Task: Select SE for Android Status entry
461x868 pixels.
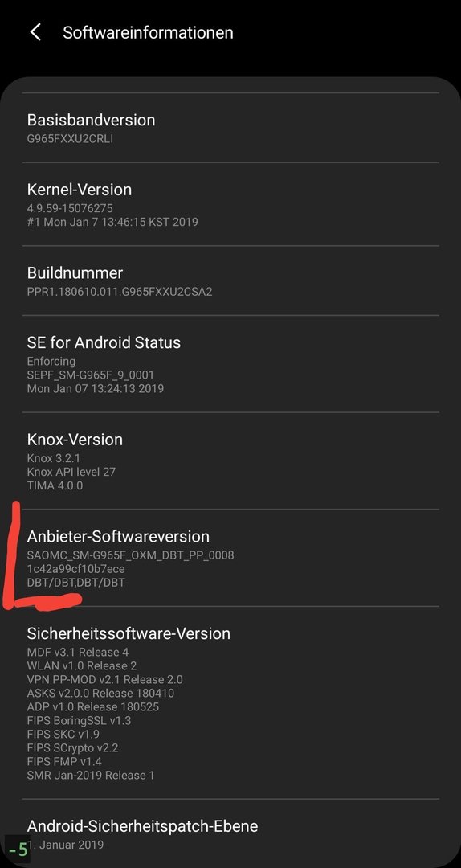Action: pos(230,364)
